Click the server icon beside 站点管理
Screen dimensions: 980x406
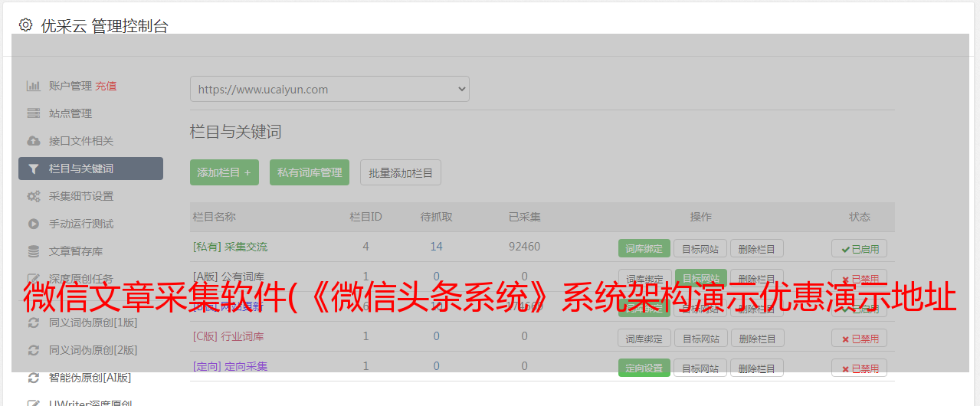(x=34, y=113)
